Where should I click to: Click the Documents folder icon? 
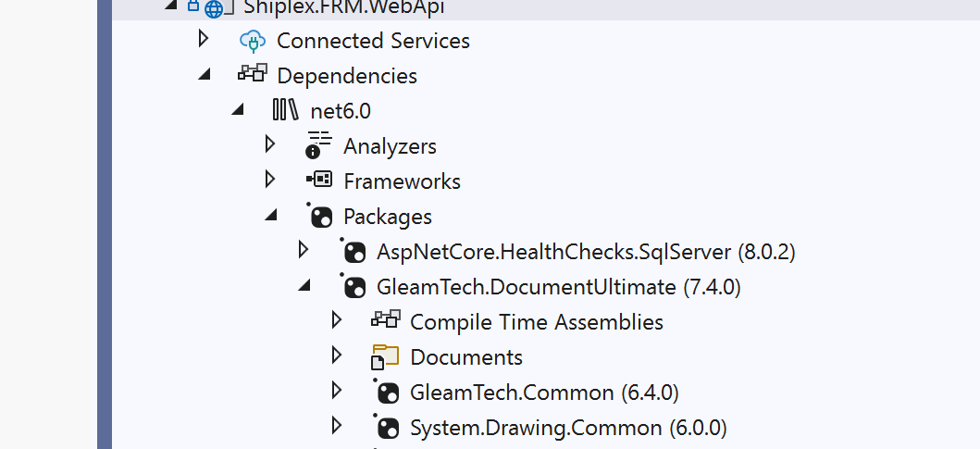coord(385,357)
